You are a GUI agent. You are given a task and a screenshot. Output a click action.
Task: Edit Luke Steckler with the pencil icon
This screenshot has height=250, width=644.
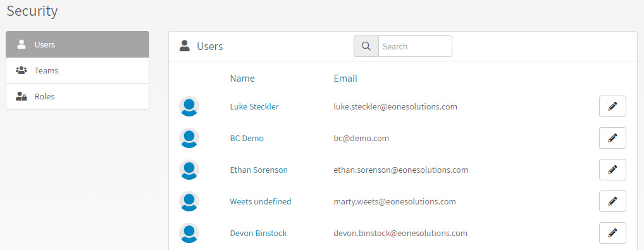pyautogui.click(x=612, y=106)
